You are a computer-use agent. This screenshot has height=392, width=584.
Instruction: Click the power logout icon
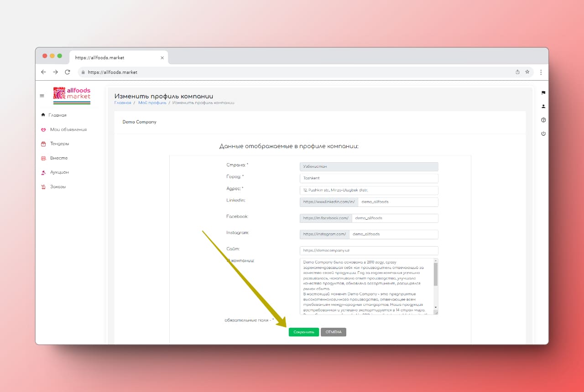tap(543, 134)
